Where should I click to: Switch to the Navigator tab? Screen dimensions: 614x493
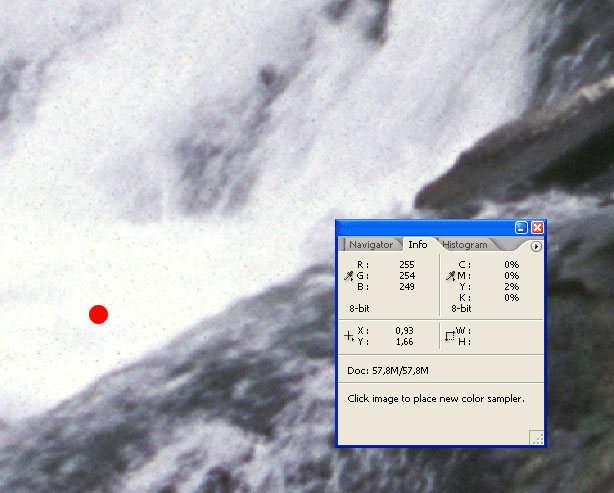click(x=371, y=244)
